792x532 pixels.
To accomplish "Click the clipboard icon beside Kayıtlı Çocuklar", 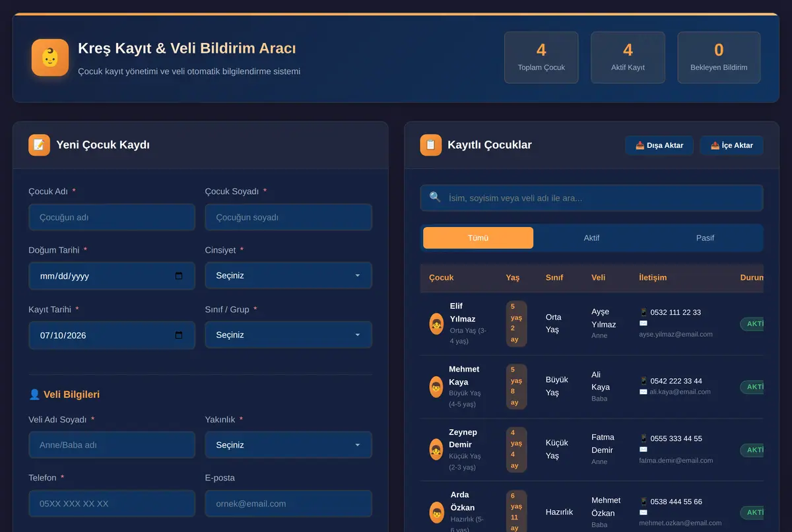I will (x=430, y=145).
